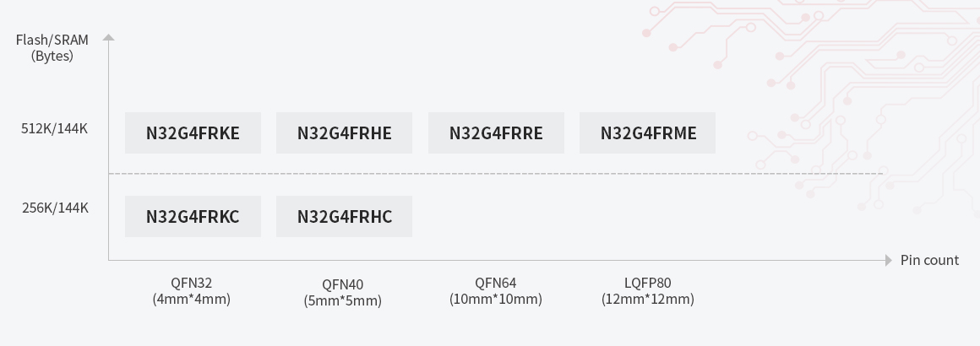Choose the N32G4FRME part number
Image resolution: width=980 pixels, height=346 pixels.
pos(647,133)
